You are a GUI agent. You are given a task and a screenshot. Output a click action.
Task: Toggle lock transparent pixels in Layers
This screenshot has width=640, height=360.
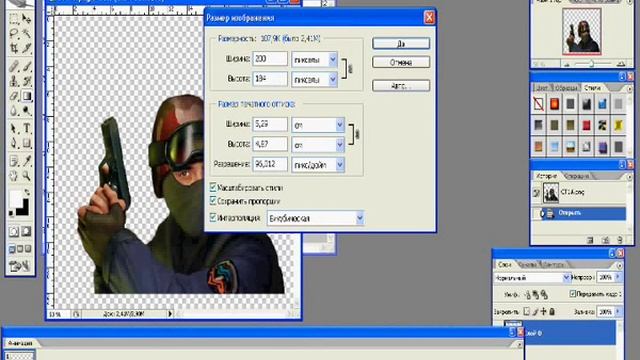click(527, 312)
